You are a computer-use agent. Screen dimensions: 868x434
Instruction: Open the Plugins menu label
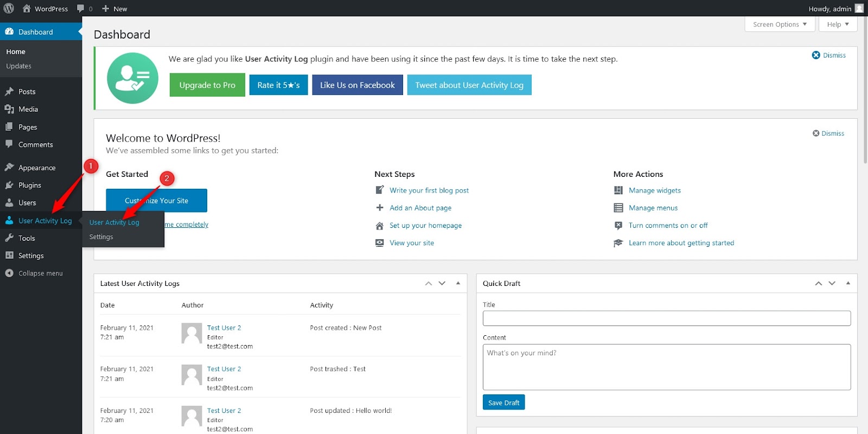(30, 185)
